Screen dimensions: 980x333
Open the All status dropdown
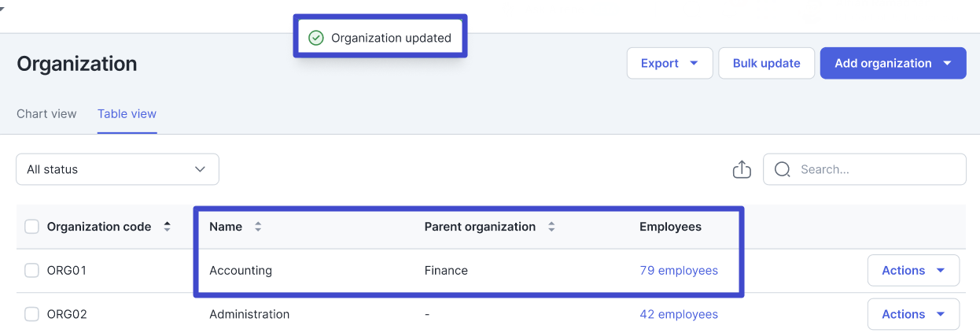tap(117, 169)
